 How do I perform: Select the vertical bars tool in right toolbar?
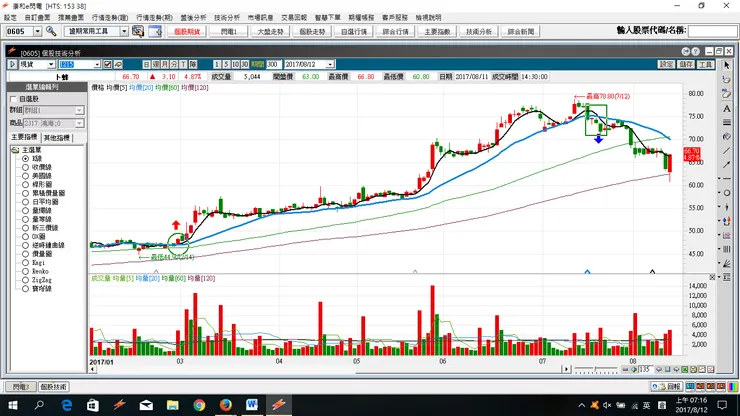coord(727,249)
